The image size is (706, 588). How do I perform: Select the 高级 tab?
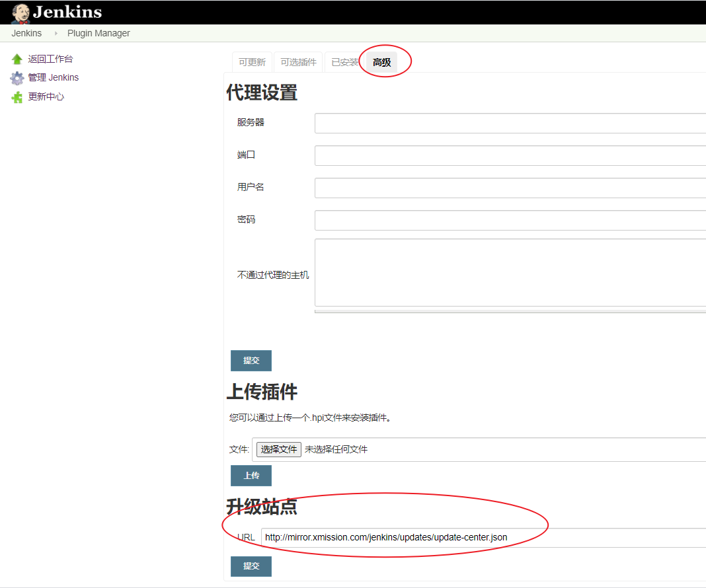tap(382, 62)
